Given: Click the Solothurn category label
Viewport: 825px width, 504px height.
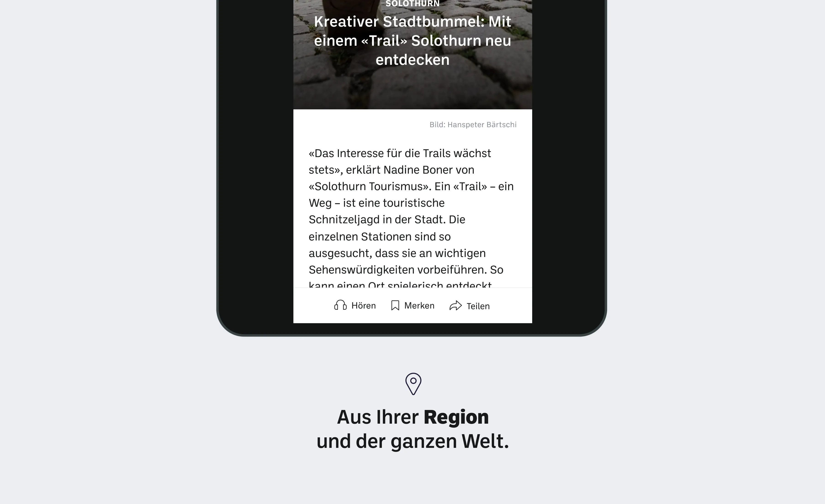Looking at the screenshot, I should click(x=412, y=4).
